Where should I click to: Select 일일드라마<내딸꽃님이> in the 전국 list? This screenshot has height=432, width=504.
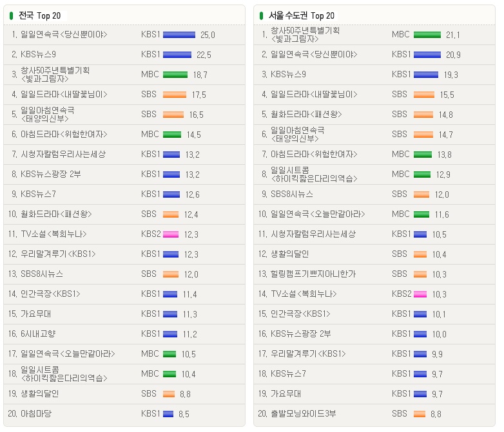click(64, 94)
